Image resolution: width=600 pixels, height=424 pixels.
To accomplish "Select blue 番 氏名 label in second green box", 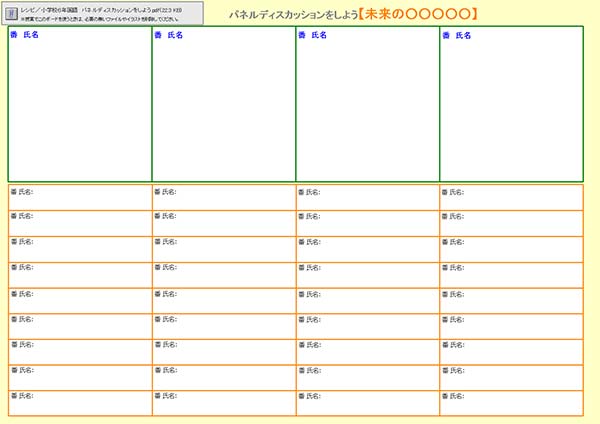I will (169, 35).
